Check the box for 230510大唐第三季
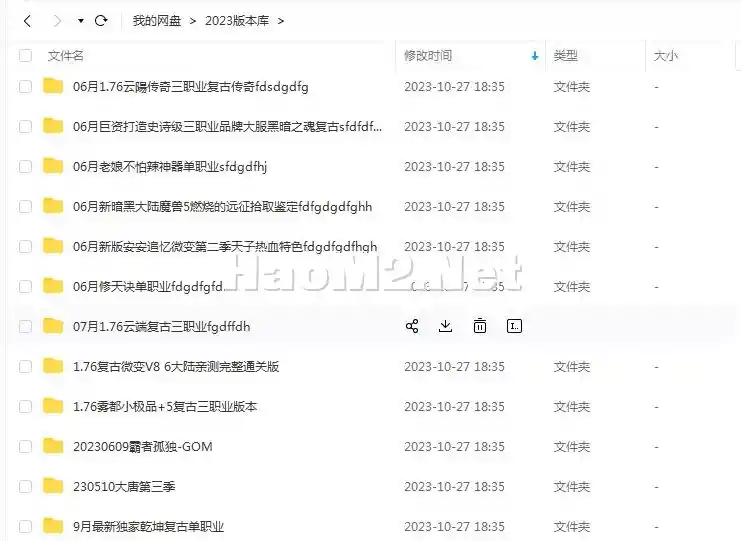This screenshot has width=741, height=541. (x=26, y=486)
